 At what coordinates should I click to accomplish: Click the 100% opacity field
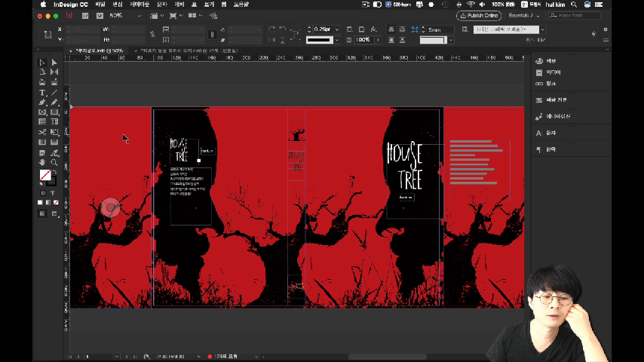pos(363,40)
